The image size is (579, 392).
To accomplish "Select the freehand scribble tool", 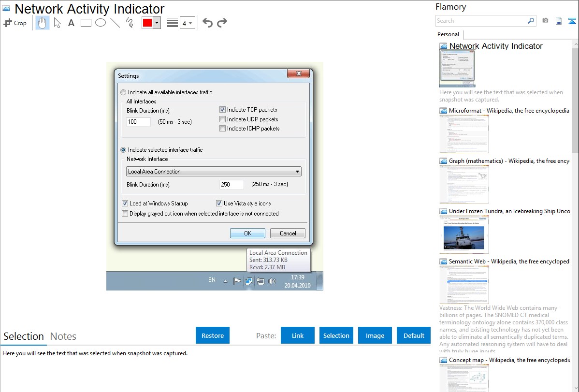I will click(x=130, y=23).
